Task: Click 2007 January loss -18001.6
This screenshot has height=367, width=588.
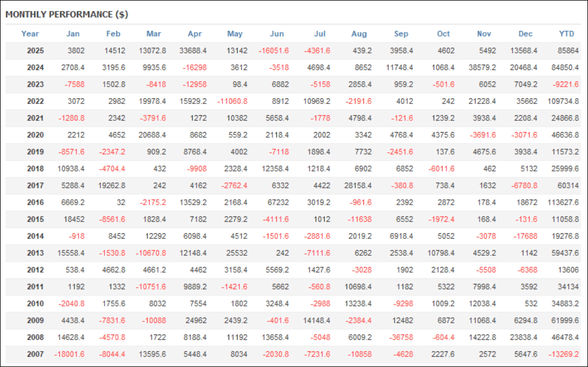Action: tap(70, 354)
